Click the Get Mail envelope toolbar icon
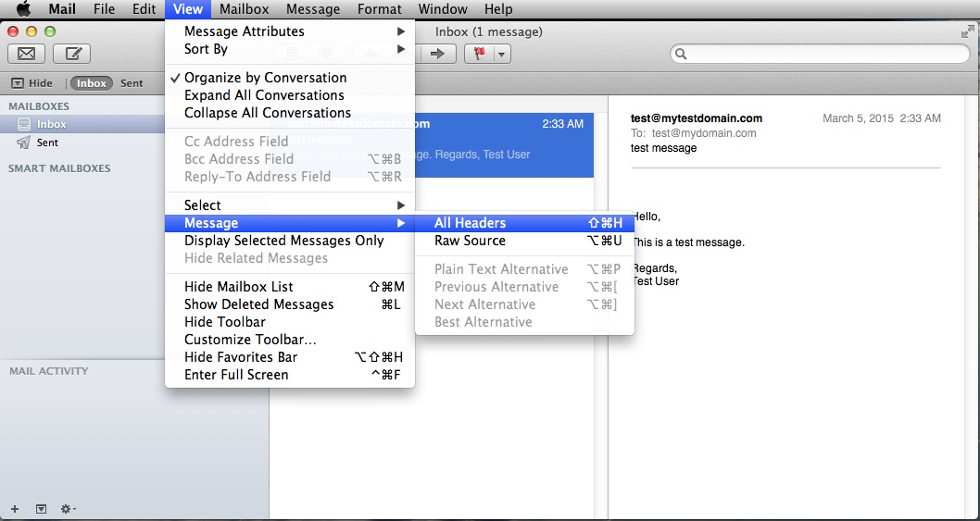 click(26, 54)
